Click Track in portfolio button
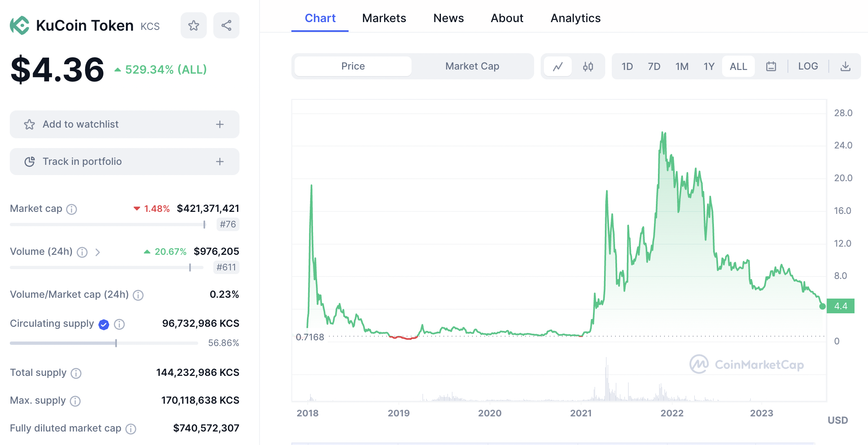868x445 pixels. (x=125, y=162)
